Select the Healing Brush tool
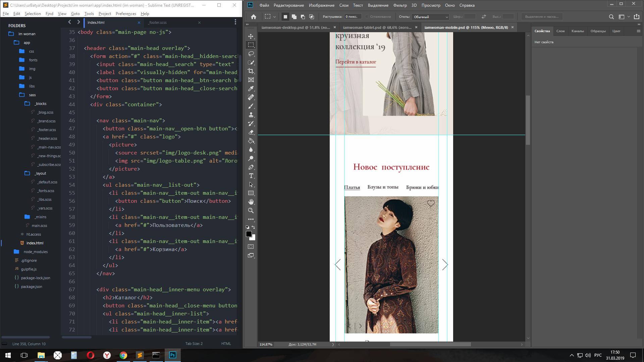The height and width of the screenshot is (362, 644). click(251, 97)
